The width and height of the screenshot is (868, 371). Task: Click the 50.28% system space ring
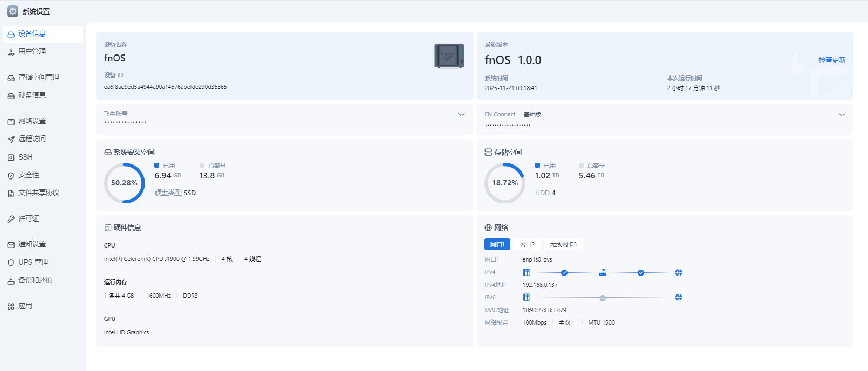click(124, 183)
